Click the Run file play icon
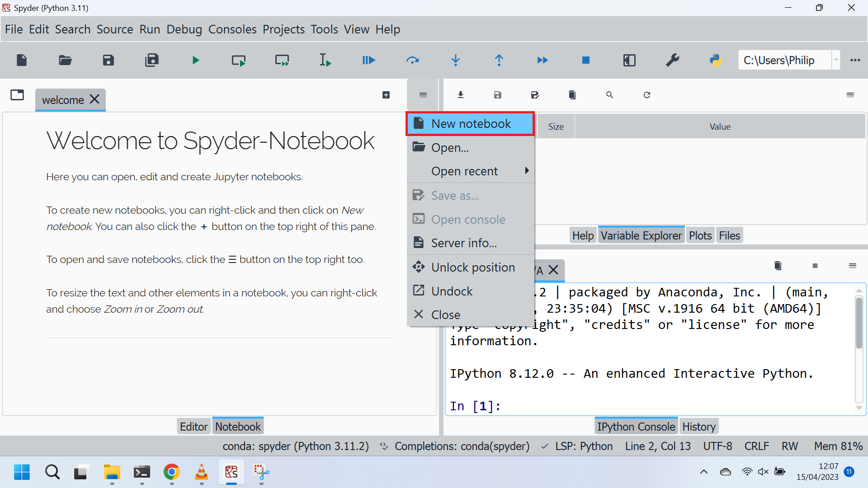Image resolution: width=868 pixels, height=488 pixels. (195, 60)
